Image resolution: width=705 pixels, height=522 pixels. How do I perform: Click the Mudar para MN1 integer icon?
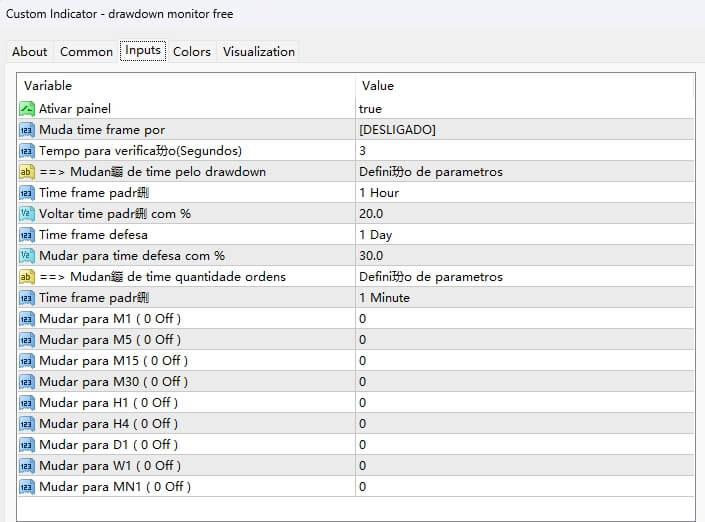click(27, 486)
